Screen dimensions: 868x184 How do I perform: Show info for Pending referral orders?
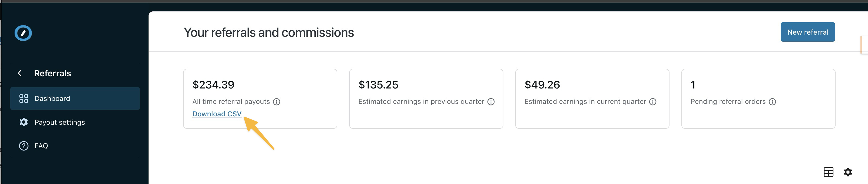pyautogui.click(x=772, y=102)
